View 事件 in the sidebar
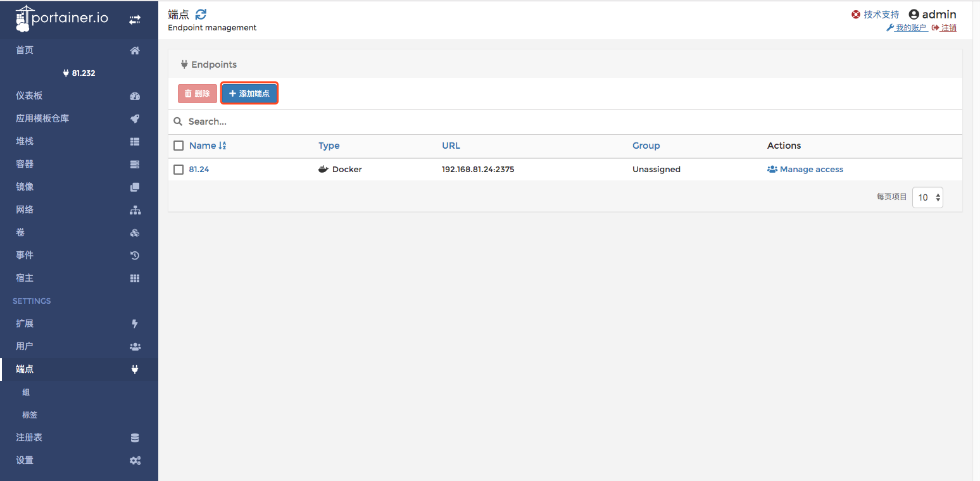980x481 pixels. (x=79, y=256)
